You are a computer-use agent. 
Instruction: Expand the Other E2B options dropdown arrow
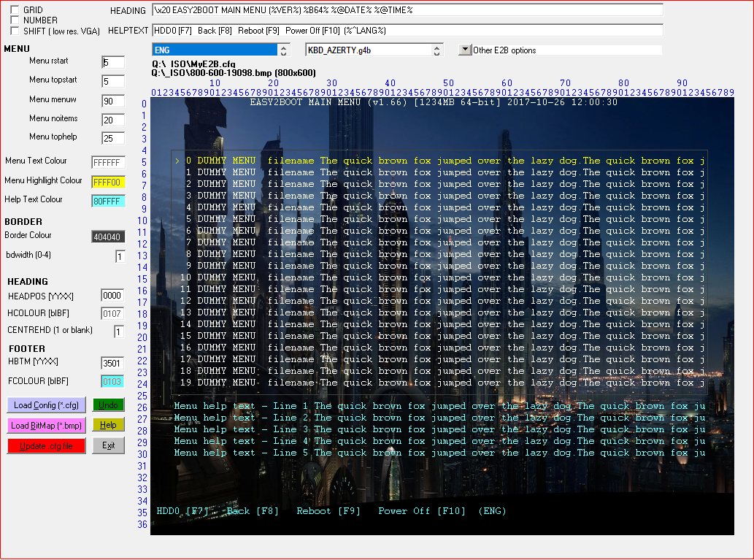[465, 50]
